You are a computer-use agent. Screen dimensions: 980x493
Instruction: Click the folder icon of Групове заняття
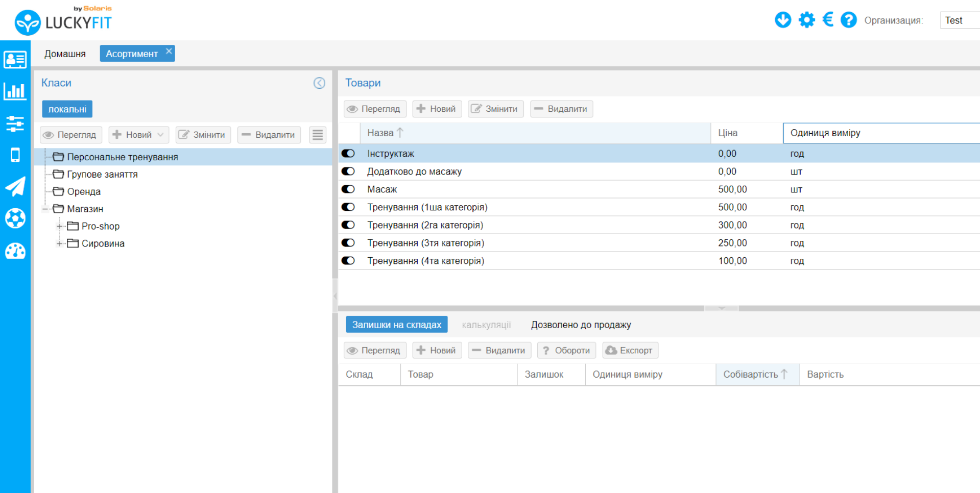[x=58, y=174]
